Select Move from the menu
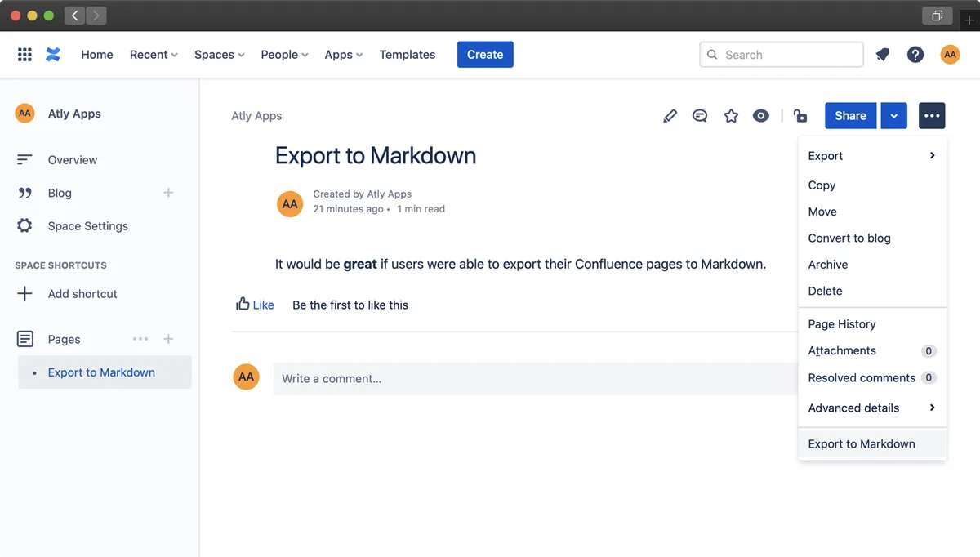 click(872, 212)
